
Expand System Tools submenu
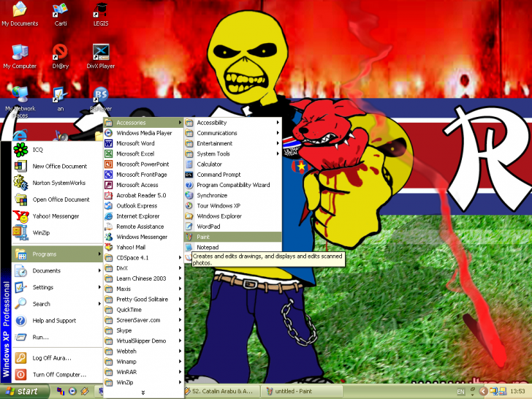tap(232, 153)
